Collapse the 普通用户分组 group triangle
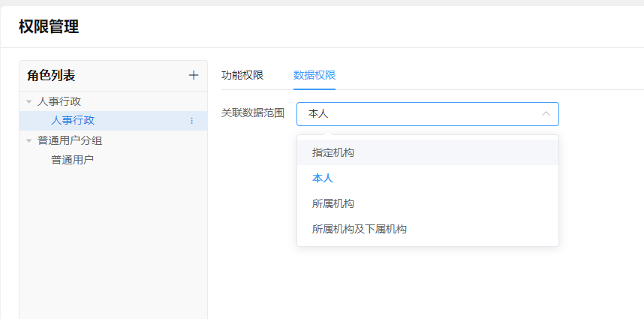 [x=29, y=140]
